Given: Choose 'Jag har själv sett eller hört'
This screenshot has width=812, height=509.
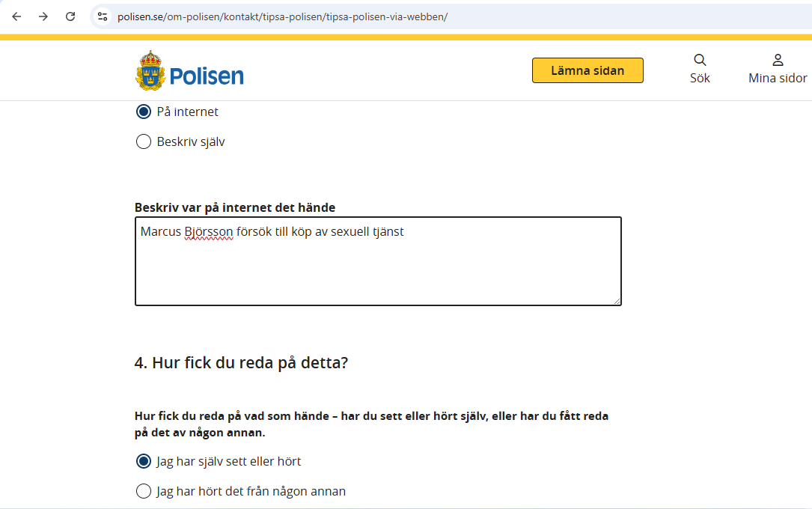Looking at the screenshot, I should tap(144, 461).
